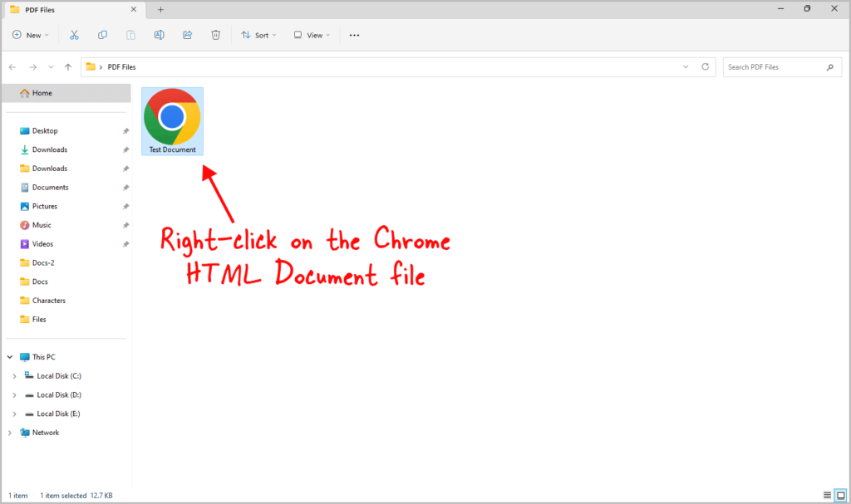851x504 pixels.
Task: Click pin icon beside Pictures
Action: (126, 206)
